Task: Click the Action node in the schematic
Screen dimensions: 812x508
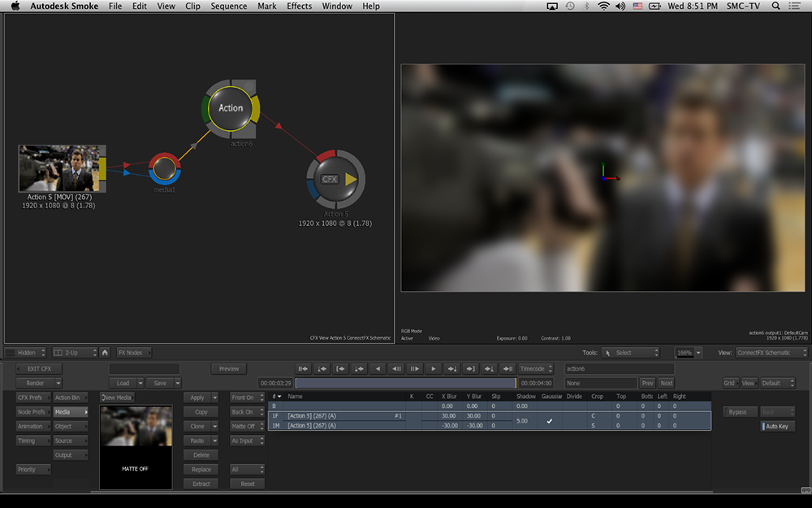Action: [230, 108]
